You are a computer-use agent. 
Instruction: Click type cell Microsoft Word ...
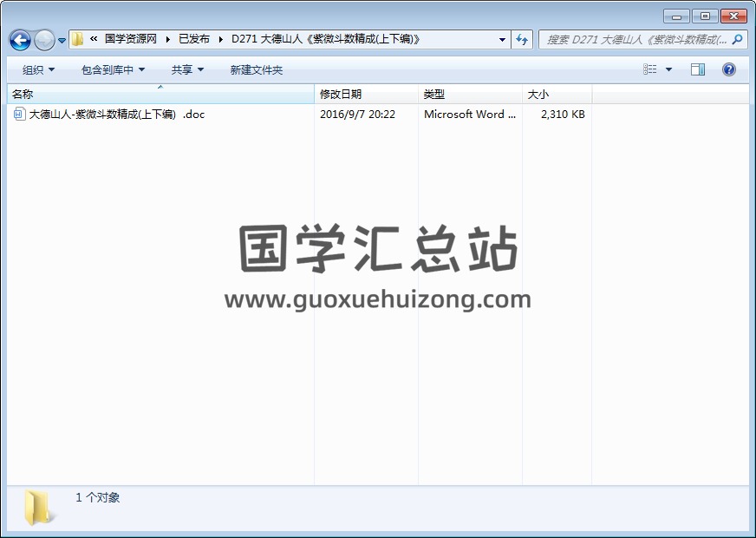(470, 115)
